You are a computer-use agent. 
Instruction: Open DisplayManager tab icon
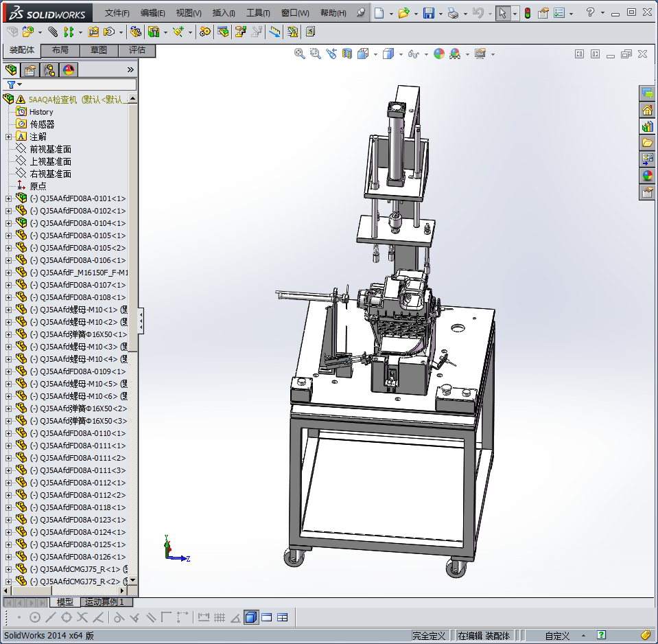pos(69,70)
